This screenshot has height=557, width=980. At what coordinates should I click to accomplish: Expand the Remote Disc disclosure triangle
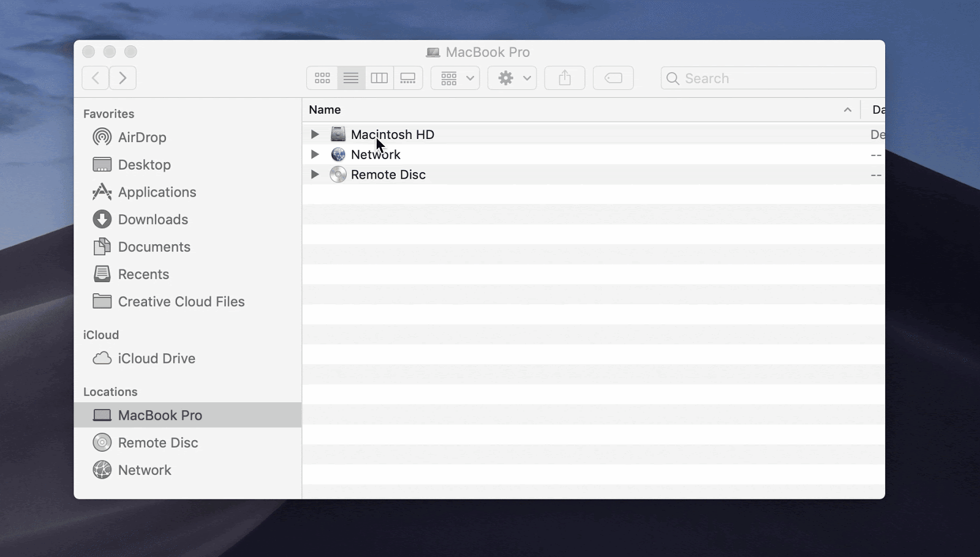(315, 174)
